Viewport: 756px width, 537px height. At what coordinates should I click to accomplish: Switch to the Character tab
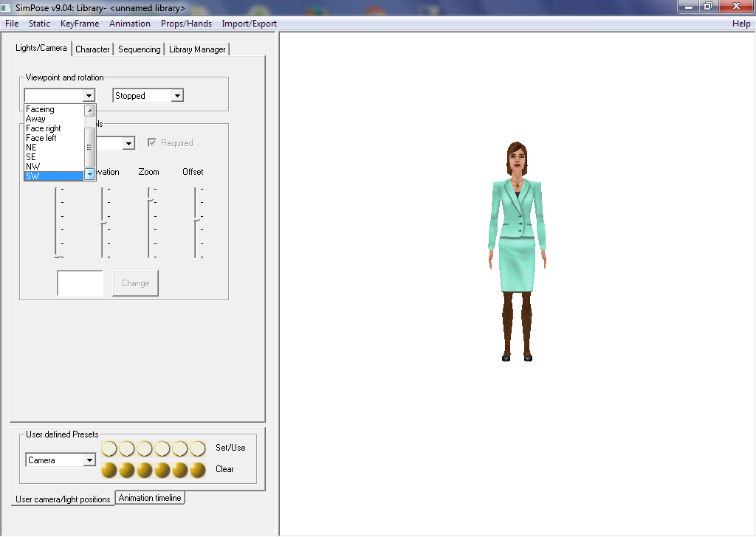point(92,49)
